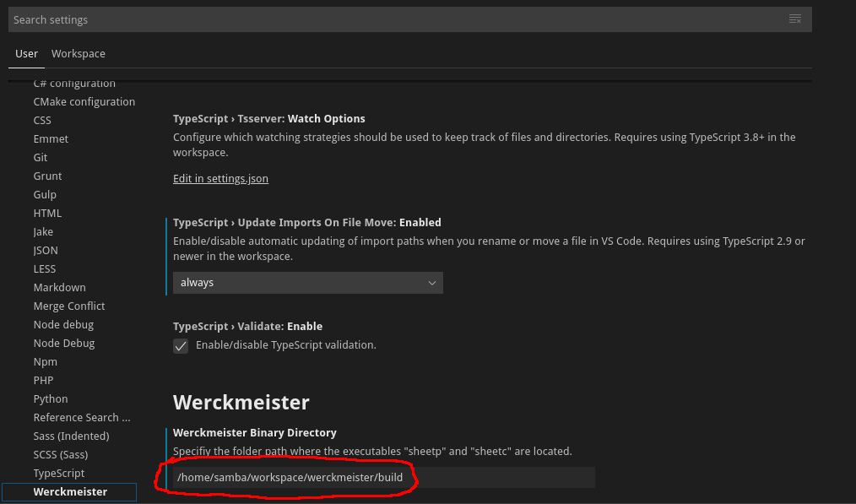Select PHP in settings tree
This screenshot has width=856, height=504.
tap(43, 380)
